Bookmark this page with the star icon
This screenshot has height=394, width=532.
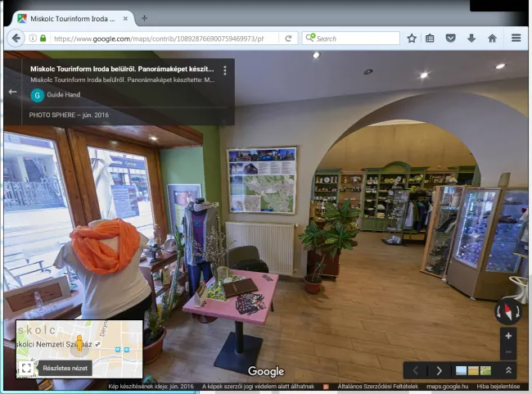tap(412, 38)
